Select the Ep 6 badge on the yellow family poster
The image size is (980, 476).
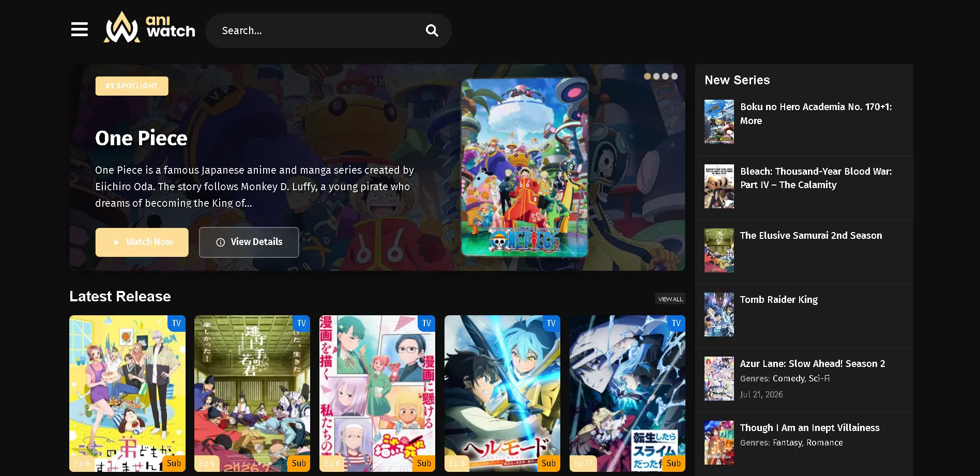click(x=82, y=463)
